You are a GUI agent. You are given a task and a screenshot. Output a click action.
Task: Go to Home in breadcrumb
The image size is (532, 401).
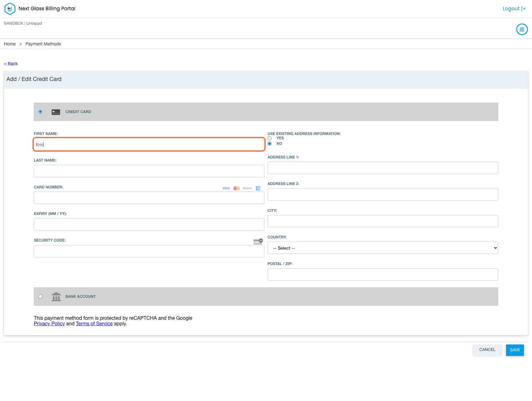click(10, 44)
